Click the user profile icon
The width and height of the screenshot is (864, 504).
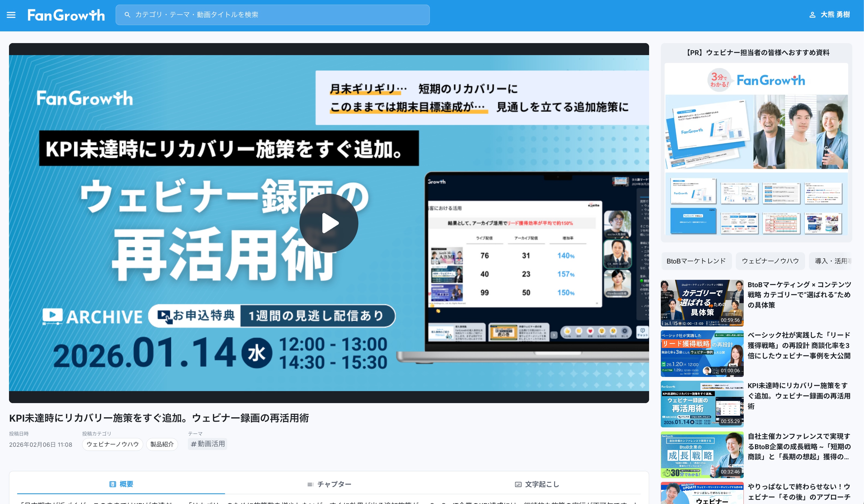[x=812, y=15]
